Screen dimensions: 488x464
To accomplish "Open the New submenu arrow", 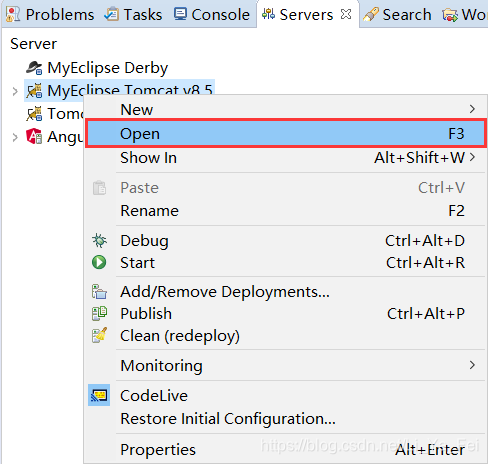I will pyautogui.click(x=472, y=109).
